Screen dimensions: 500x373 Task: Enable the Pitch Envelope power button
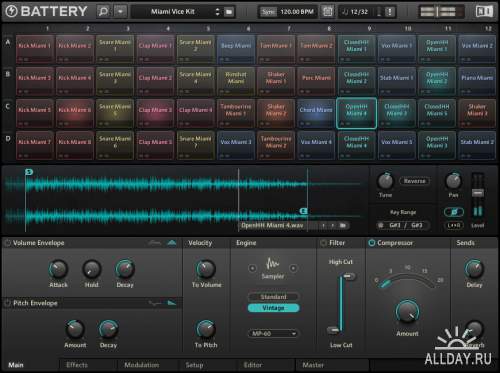coord(7,303)
